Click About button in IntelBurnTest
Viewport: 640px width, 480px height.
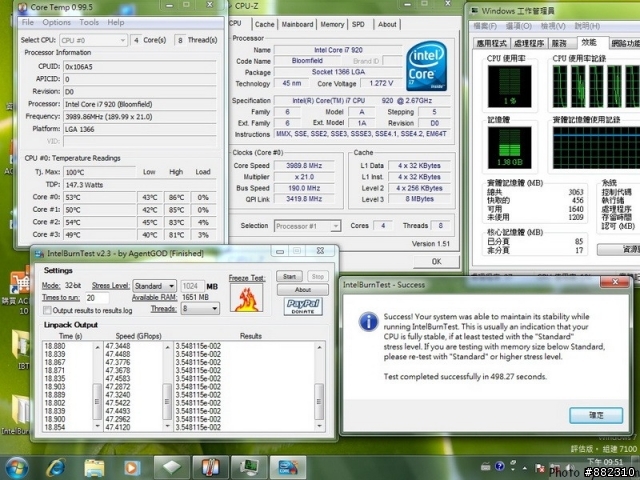(x=302, y=290)
